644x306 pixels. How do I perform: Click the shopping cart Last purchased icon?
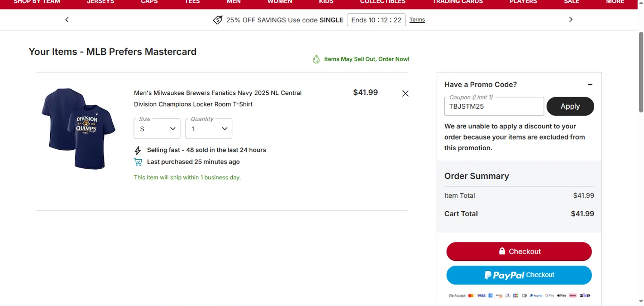click(x=138, y=162)
